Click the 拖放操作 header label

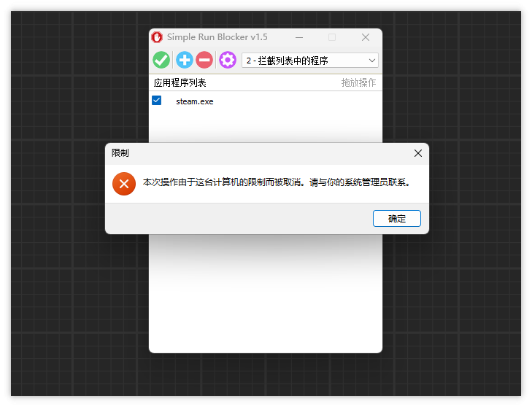click(358, 82)
